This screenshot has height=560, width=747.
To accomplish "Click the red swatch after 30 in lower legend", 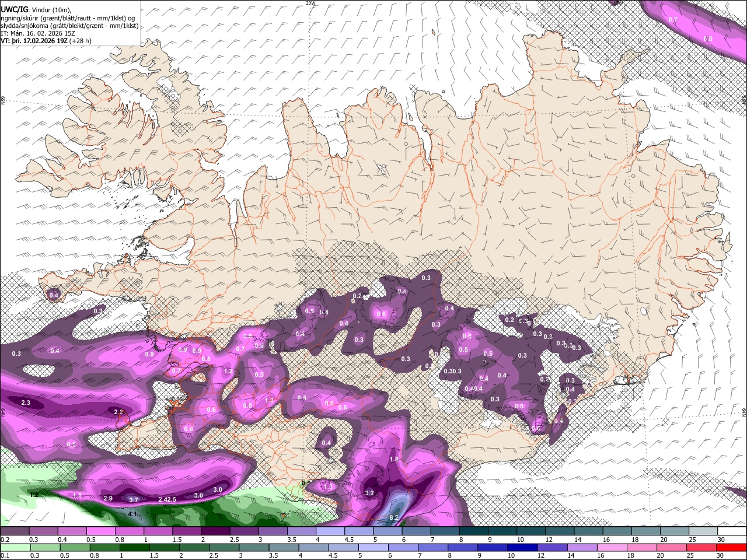I will 731,547.
